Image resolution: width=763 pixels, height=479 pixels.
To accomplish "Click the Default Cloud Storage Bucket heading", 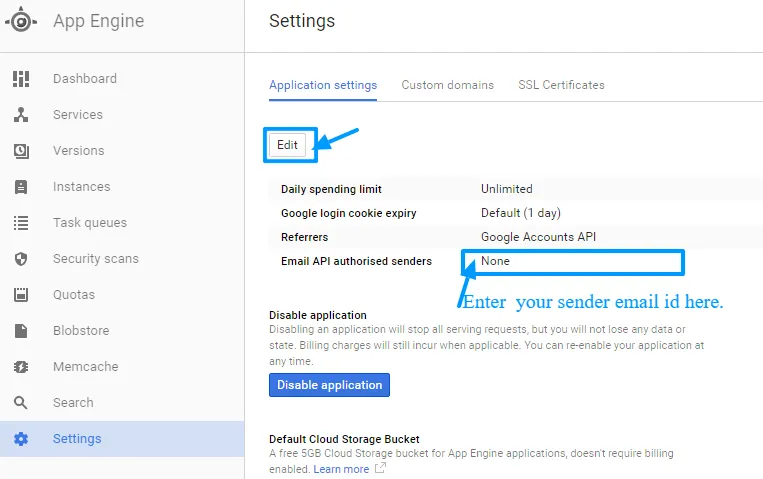I will [345, 439].
